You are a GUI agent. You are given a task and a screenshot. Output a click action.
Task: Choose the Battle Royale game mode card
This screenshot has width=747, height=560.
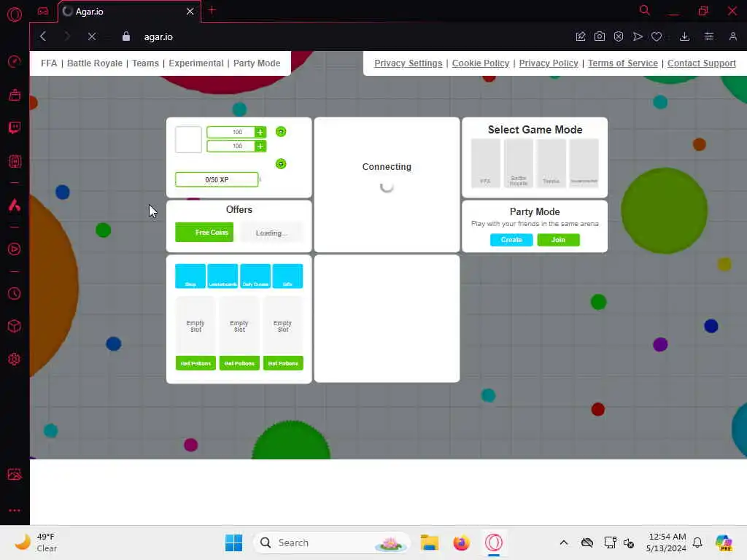pyautogui.click(x=519, y=163)
